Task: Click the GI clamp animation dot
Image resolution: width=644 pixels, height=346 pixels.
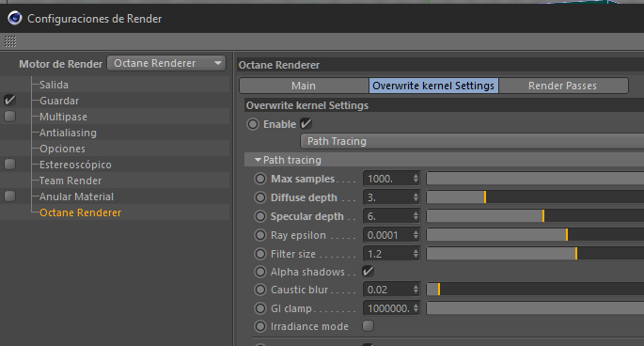Action: [x=260, y=308]
